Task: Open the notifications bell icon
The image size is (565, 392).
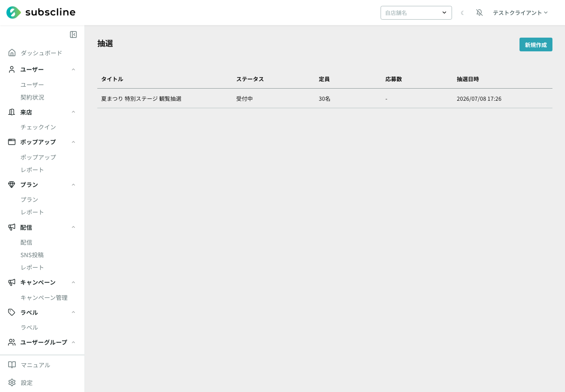Action: pos(479,13)
